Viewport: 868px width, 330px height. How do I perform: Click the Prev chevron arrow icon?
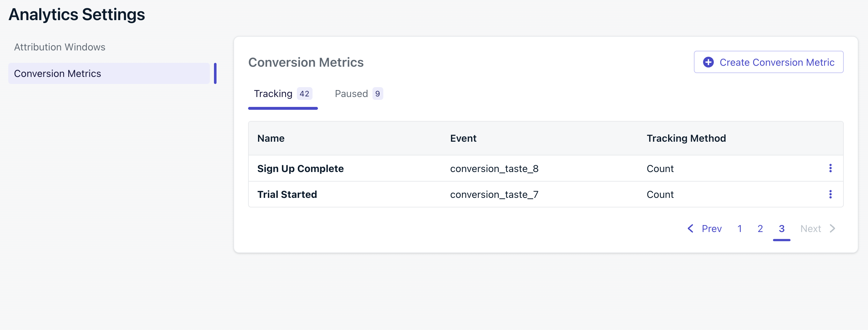690,229
